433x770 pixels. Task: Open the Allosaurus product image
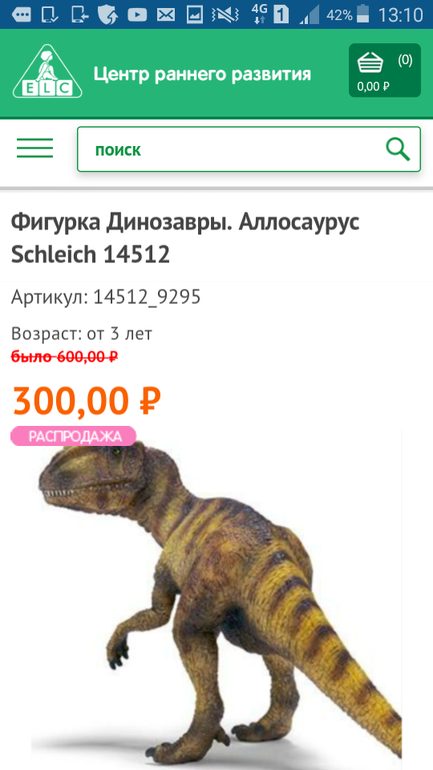(216, 599)
